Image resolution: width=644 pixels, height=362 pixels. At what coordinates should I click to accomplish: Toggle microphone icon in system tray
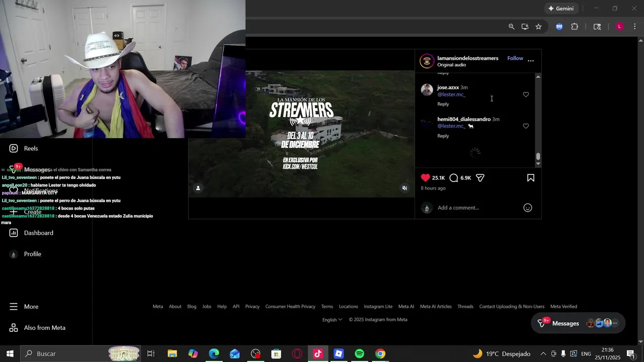563,353
